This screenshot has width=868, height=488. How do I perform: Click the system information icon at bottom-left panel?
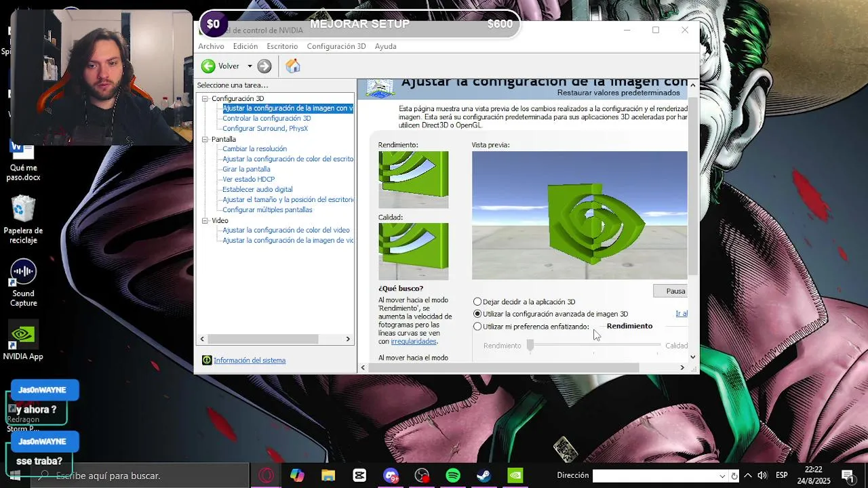(x=207, y=360)
